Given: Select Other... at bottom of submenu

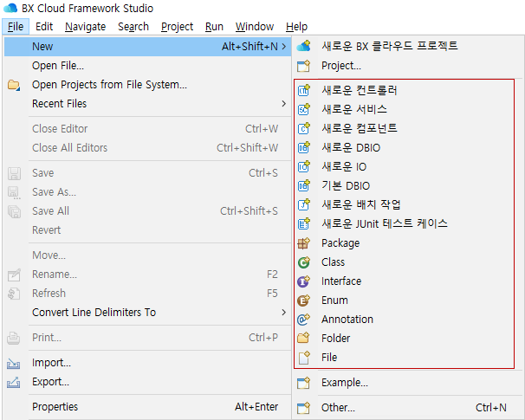Looking at the screenshot, I should (338, 408).
